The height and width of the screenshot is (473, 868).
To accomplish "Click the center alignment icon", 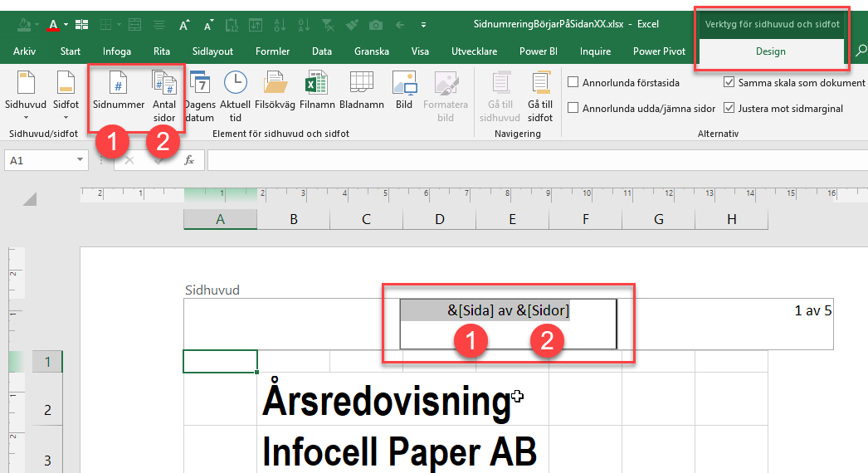I will pos(159,24).
